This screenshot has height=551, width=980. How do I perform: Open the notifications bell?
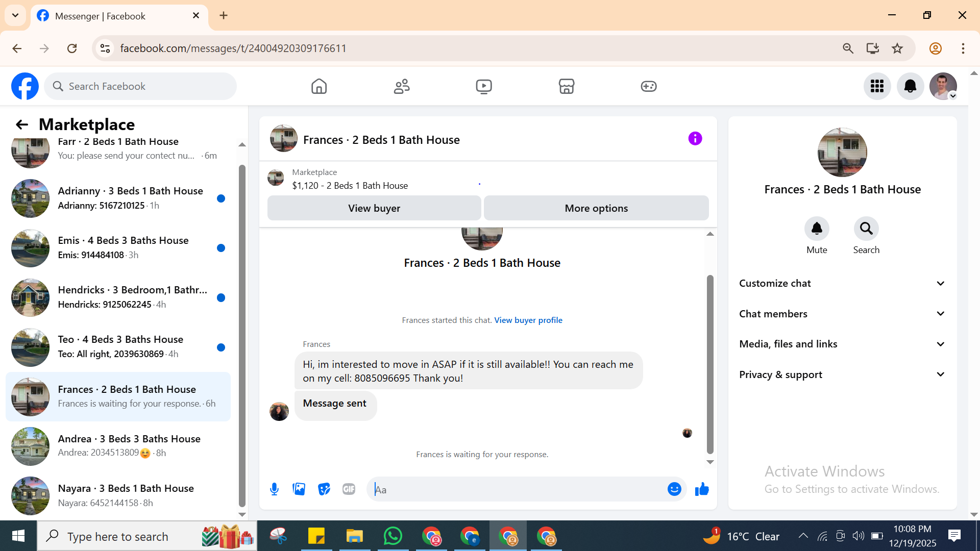coord(910,86)
